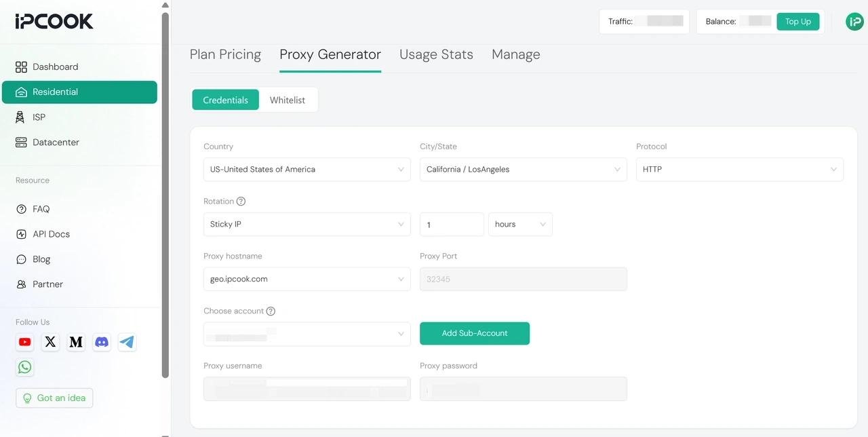Open the X (Twitter) social link
This screenshot has height=437, width=868.
(x=50, y=342)
